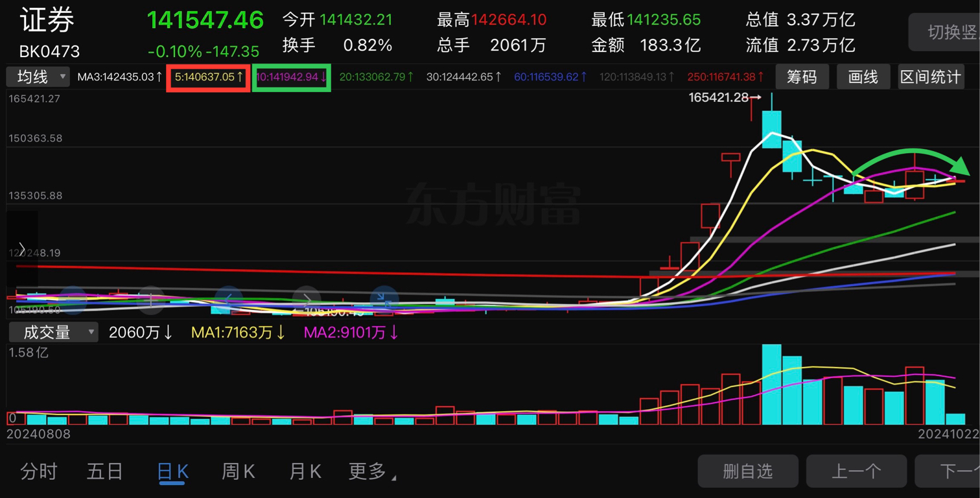Activate the 画线 drawing tool
The height and width of the screenshot is (498, 980).
coord(863,76)
